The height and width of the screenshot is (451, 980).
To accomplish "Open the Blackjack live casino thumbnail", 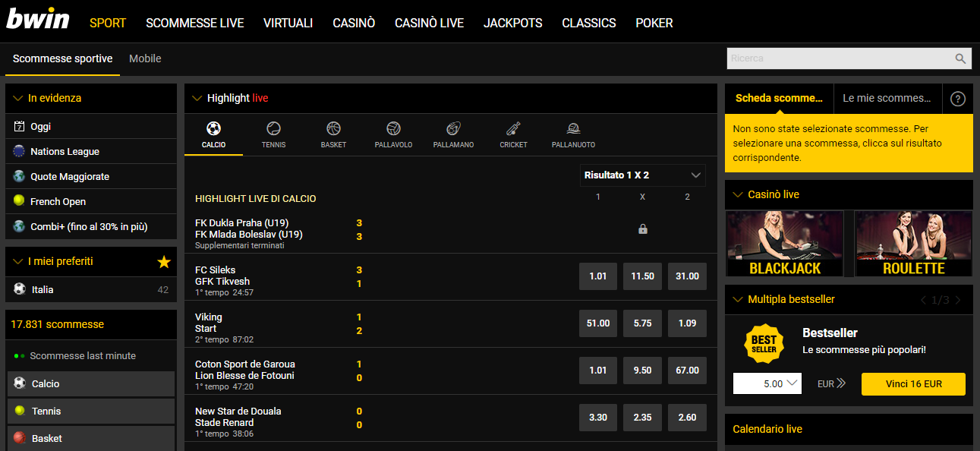I will point(785,244).
